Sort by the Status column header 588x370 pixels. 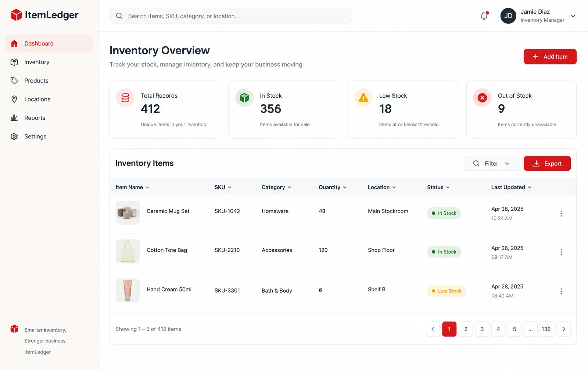[438, 187]
